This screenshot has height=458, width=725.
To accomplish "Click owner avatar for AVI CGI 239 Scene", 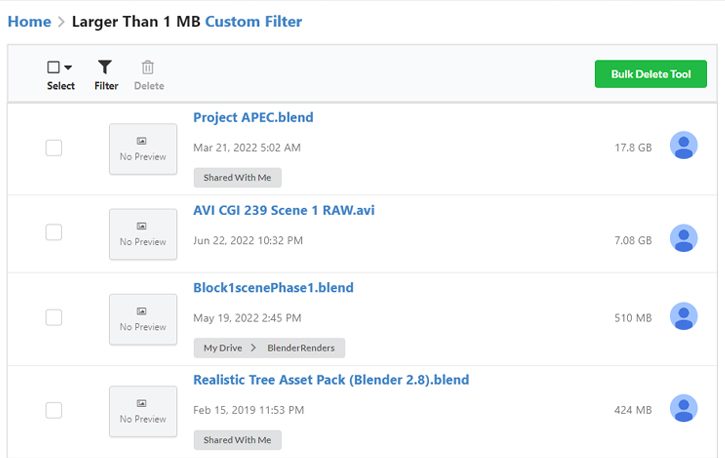I will (x=683, y=238).
